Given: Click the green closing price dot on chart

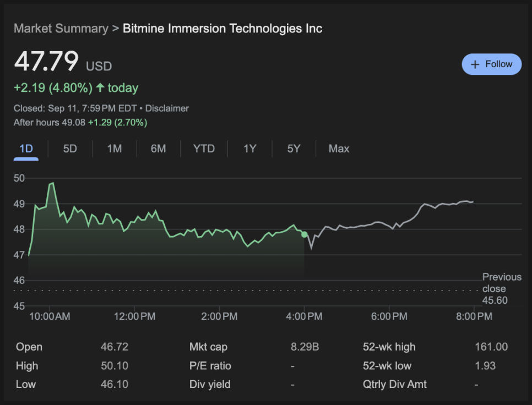Looking at the screenshot, I should click(x=305, y=234).
